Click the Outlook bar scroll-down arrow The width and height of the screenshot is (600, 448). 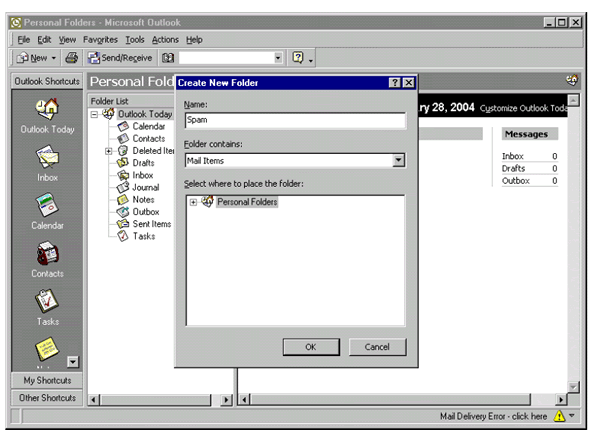tap(73, 362)
